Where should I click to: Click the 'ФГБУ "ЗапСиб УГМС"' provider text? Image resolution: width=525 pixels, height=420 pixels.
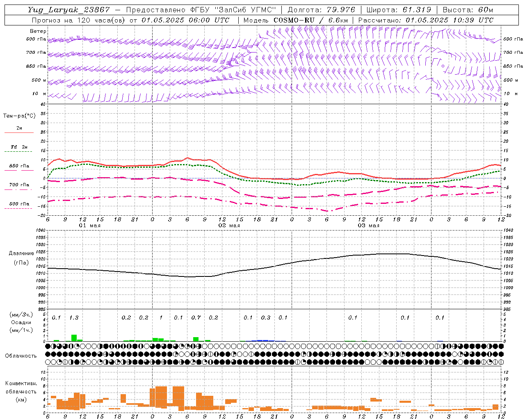(234, 10)
